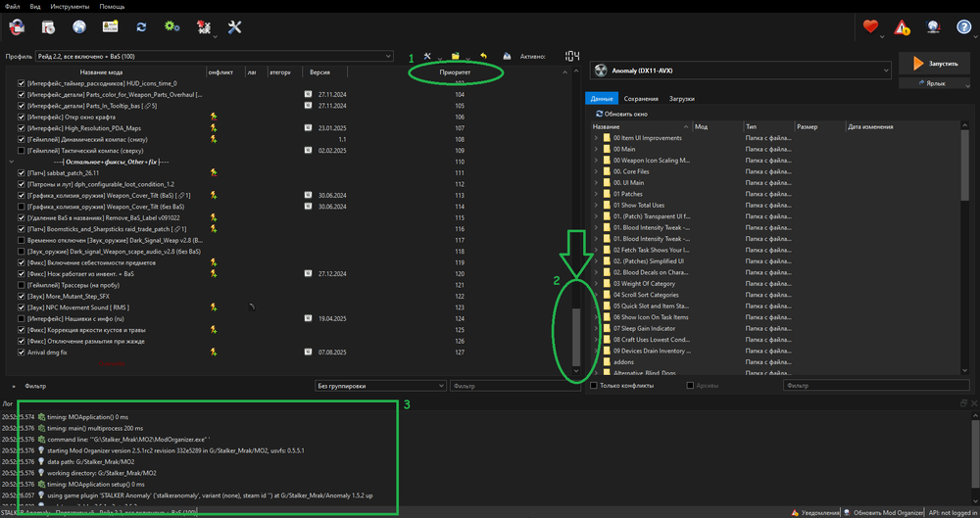Click the Запустить launch button
The height and width of the screenshot is (518, 980).
point(934,64)
